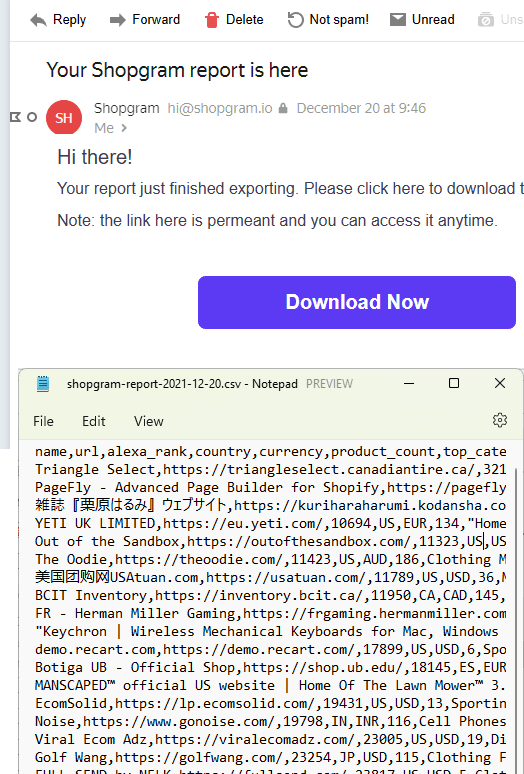Click the flag icon beside sender avatar

[16, 117]
